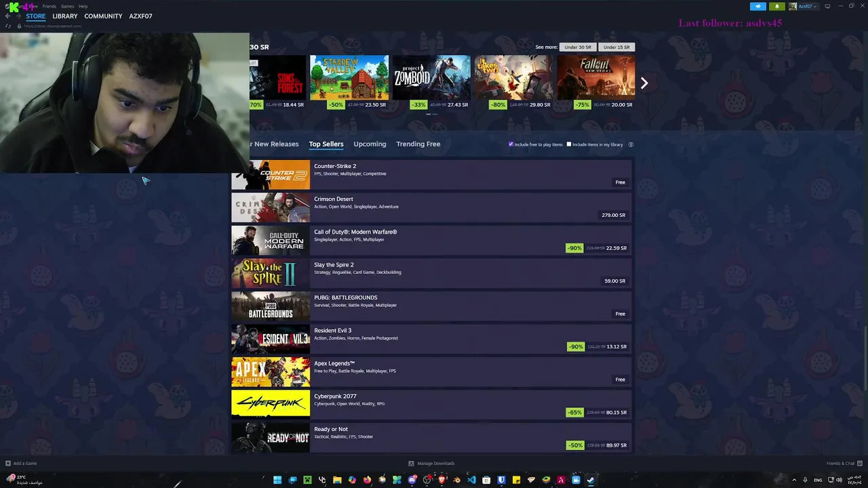
Task: Open the Manage Downloads icon
Action: (411, 464)
